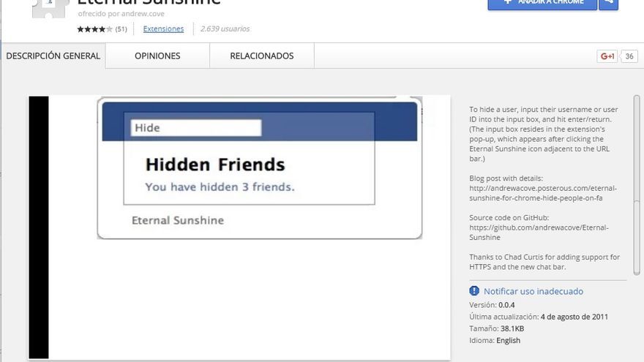Click the Añadir a Chrome button
This screenshot has height=362, width=644.
coord(542,4)
